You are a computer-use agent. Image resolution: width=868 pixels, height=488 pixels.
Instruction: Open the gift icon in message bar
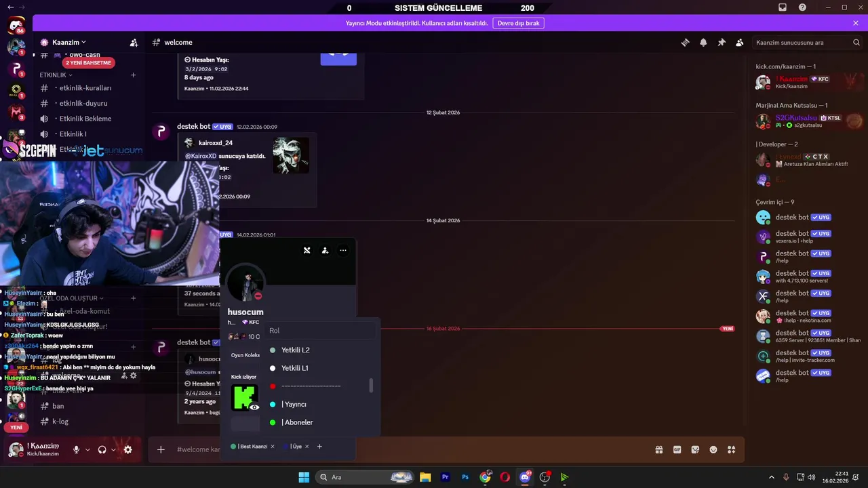click(658, 449)
